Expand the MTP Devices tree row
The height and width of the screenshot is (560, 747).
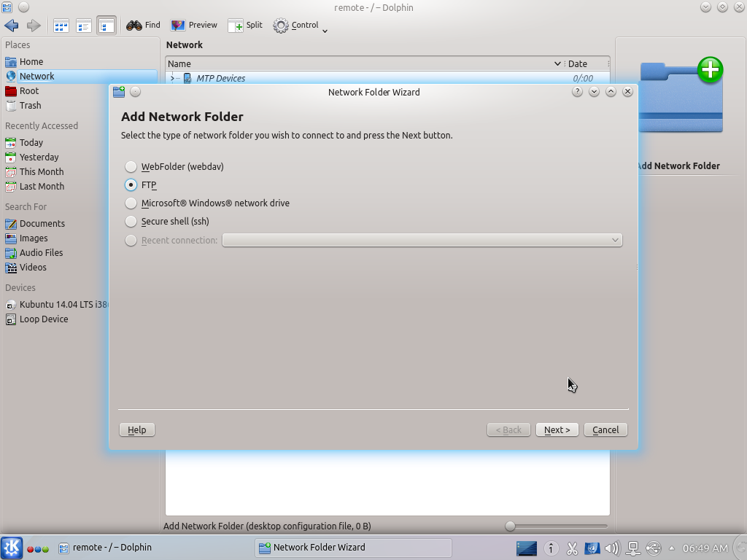pos(172,78)
